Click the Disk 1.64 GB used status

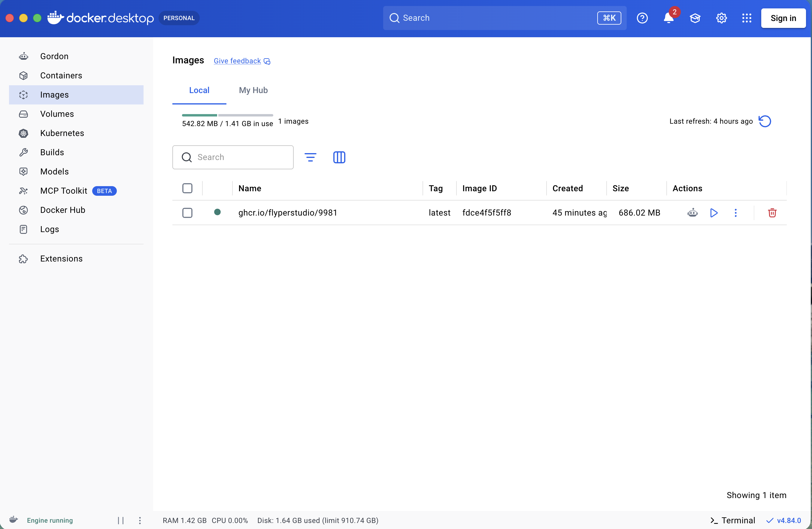[x=318, y=520]
